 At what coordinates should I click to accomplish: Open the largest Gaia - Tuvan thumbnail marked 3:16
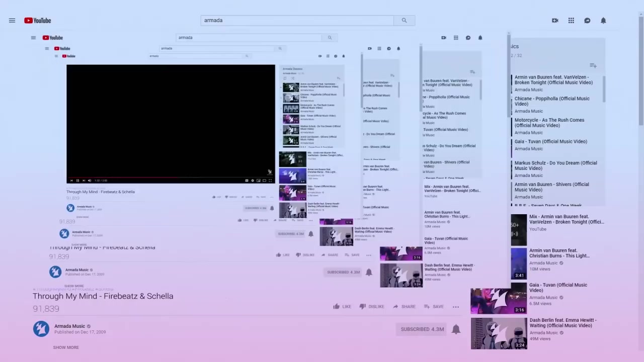click(x=499, y=301)
